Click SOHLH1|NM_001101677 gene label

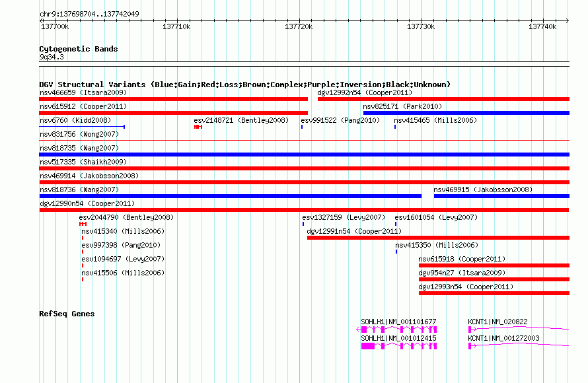[398, 322]
